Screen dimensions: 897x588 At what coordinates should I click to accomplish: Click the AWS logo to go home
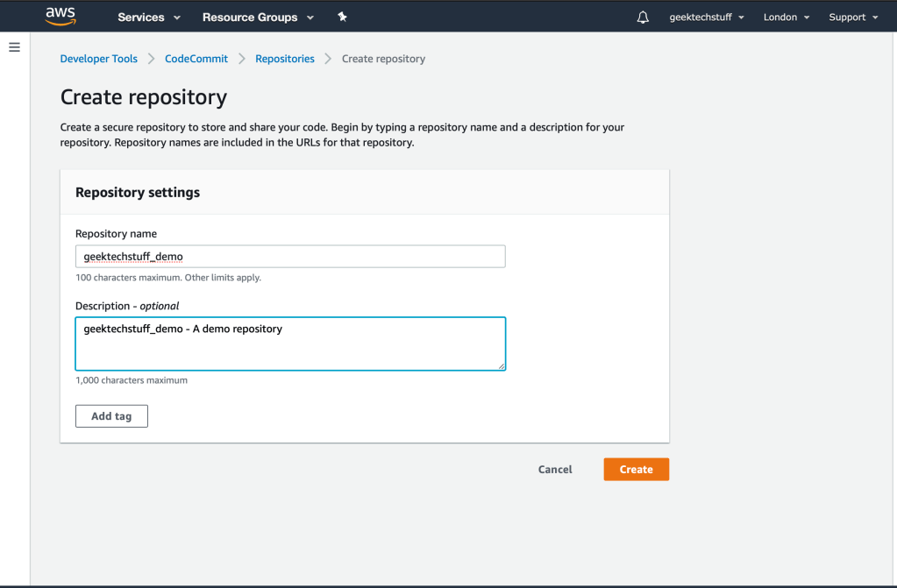point(59,15)
